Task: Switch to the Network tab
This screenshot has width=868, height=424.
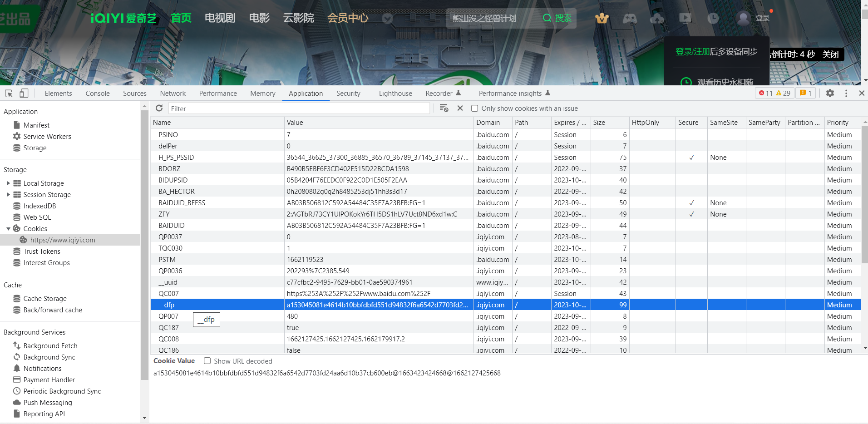Action: pos(173,94)
